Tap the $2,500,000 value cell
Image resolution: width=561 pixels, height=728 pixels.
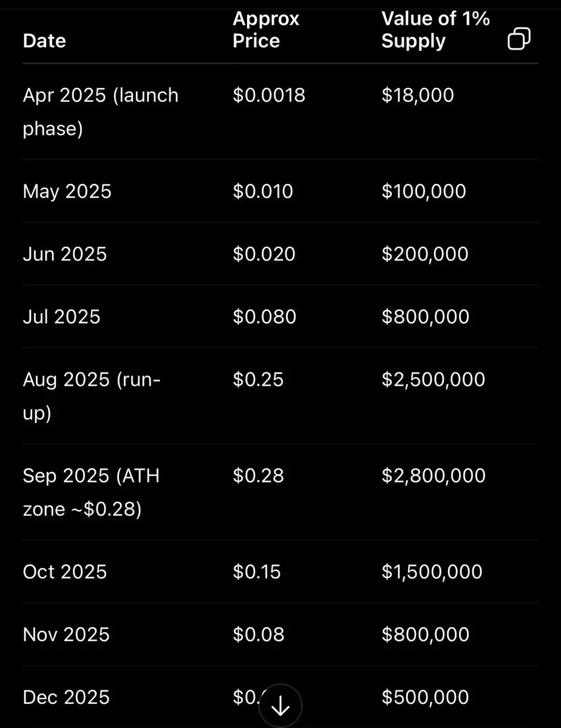tap(433, 379)
